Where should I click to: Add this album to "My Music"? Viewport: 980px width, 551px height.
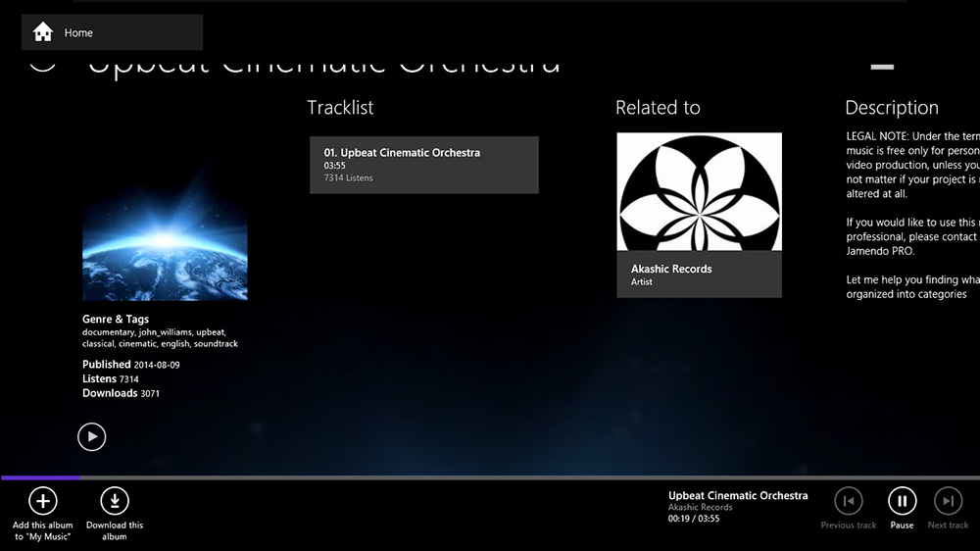pyautogui.click(x=42, y=502)
